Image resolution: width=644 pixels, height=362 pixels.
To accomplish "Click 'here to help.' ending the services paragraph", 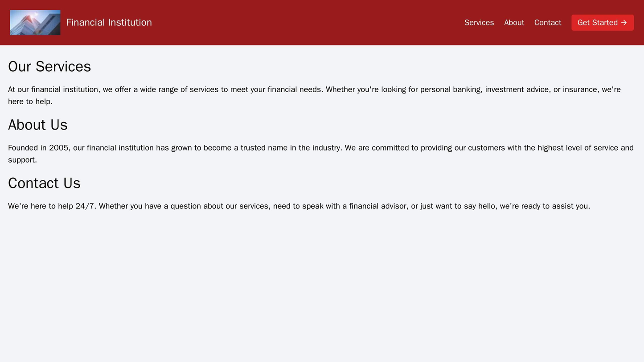I will tap(30, 102).
